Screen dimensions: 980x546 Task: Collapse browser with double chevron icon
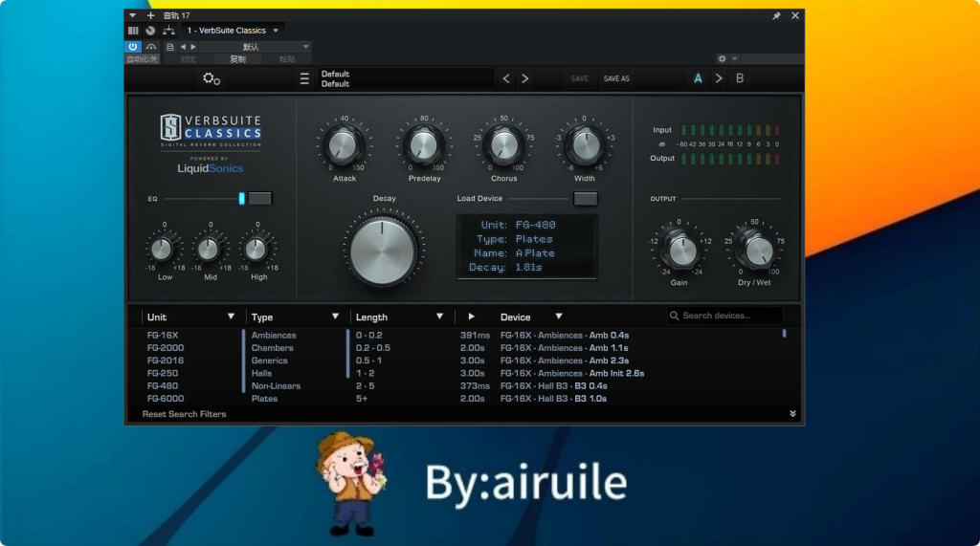(792, 413)
